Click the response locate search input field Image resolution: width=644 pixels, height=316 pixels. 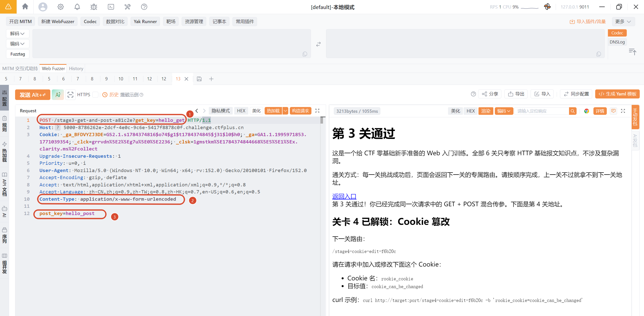tap(542, 111)
